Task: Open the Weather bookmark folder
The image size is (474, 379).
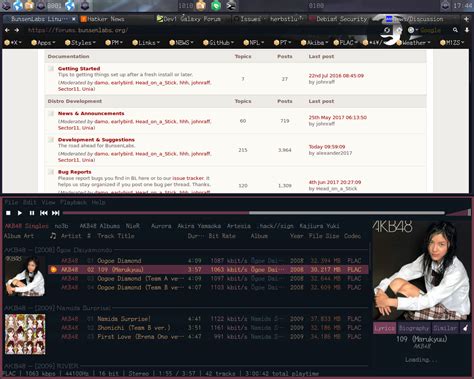Action: click(x=413, y=43)
